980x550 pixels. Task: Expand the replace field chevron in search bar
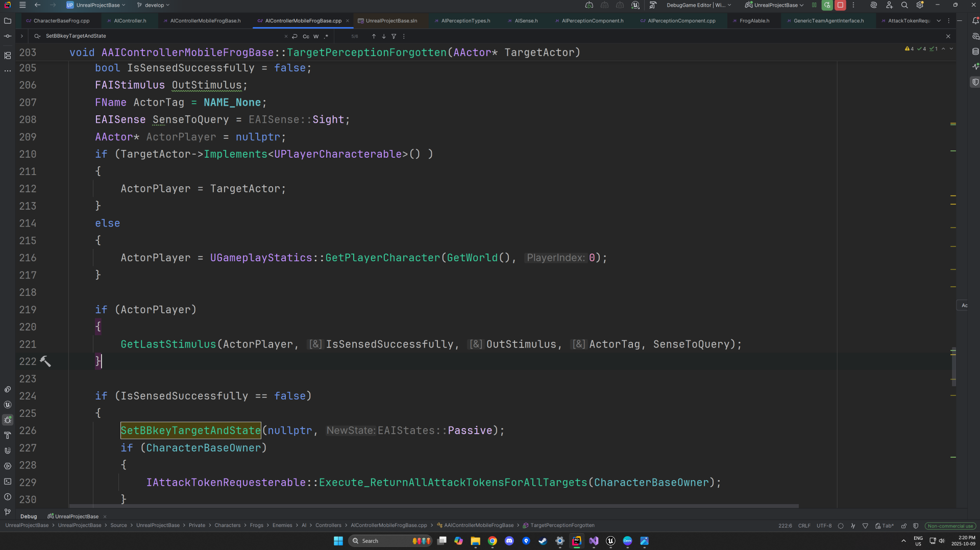(x=21, y=36)
